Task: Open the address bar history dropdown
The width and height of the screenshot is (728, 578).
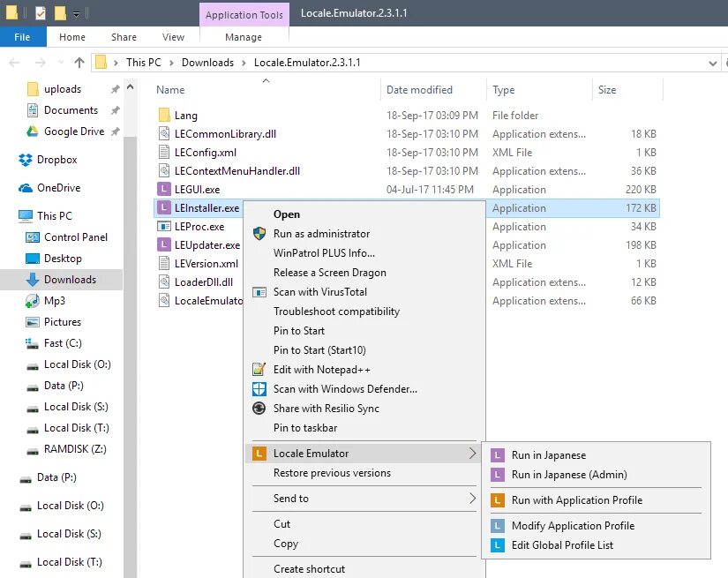Action: pyautogui.click(x=711, y=62)
